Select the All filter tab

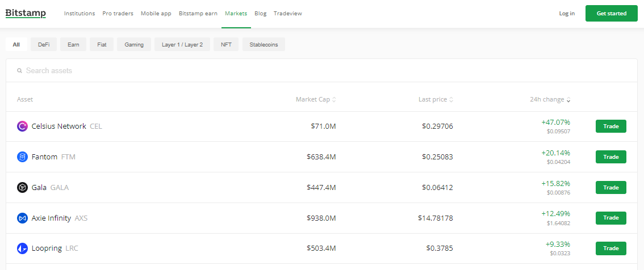click(x=16, y=44)
